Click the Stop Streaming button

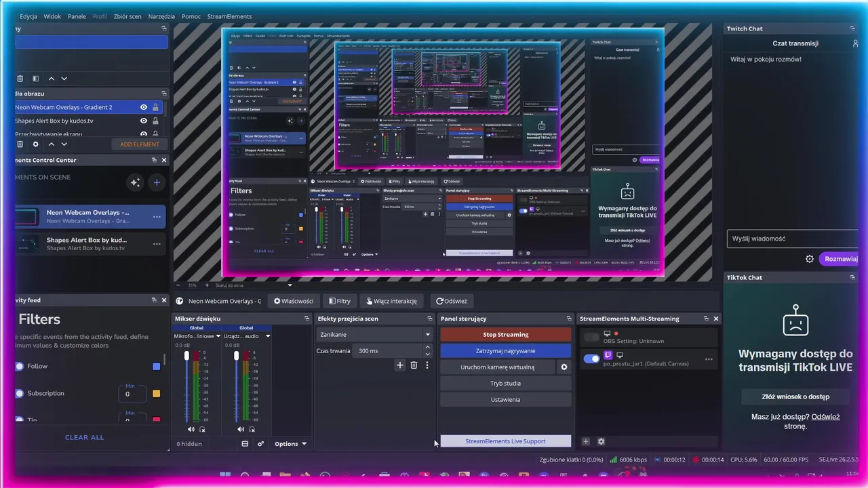(x=506, y=334)
